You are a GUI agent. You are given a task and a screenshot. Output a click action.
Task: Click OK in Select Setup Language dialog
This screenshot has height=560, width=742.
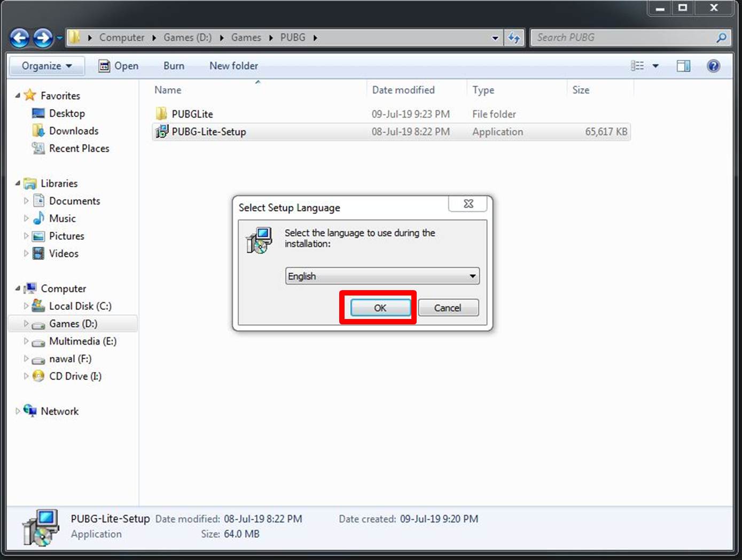click(x=380, y=308)
